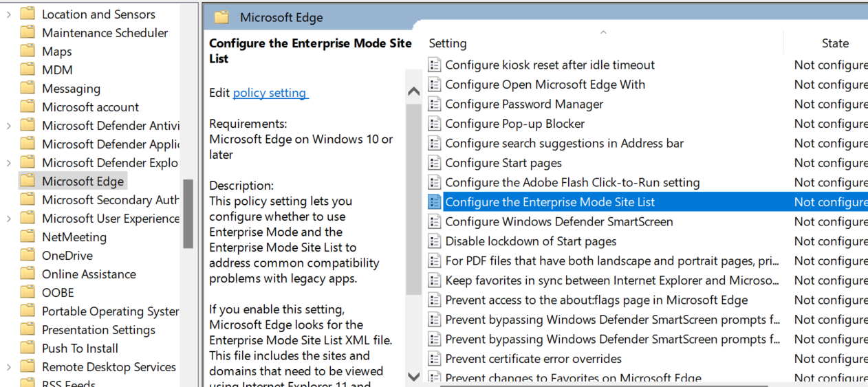This screenshot has height=387, width=868.
Task: Select Prevent certificate error overrides setting
Action: (533, 359)
